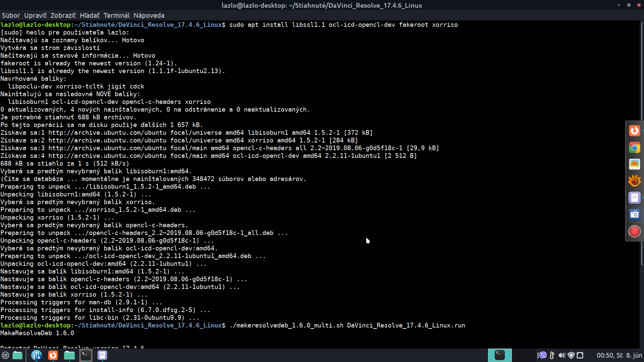Open the Linux Mint start menu
Image resolution: width=644 pixels, height=362 pixels.
coord(5,355)
